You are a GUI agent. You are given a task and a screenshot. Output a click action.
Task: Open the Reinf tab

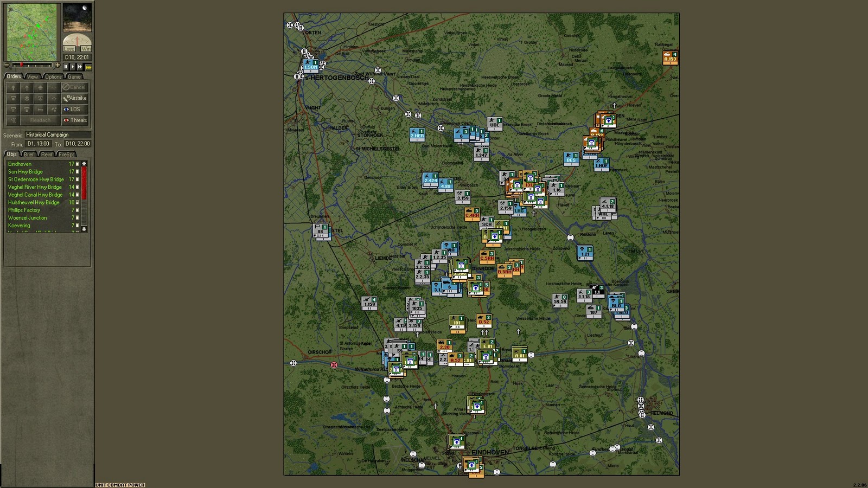tap(47, 155)
